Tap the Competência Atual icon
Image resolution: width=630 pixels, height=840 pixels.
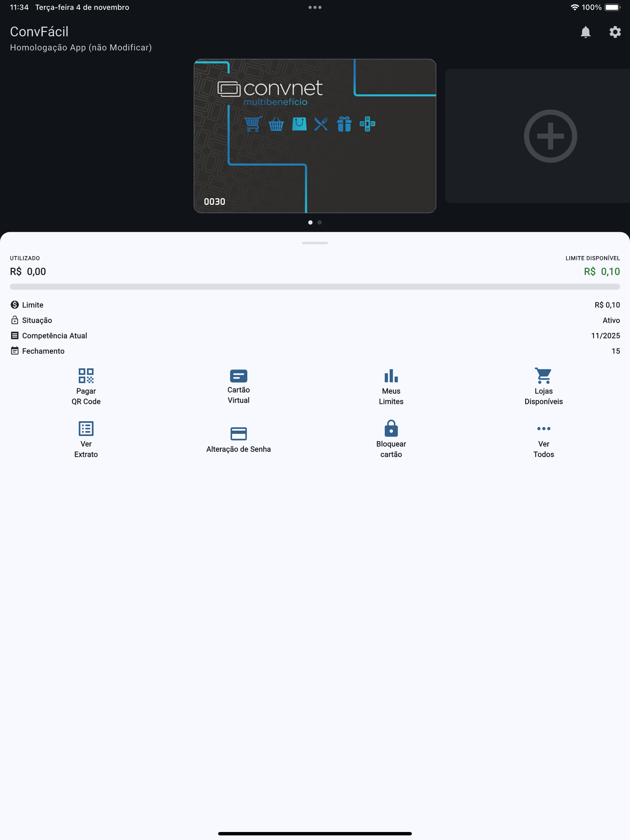tap(14, 335)
